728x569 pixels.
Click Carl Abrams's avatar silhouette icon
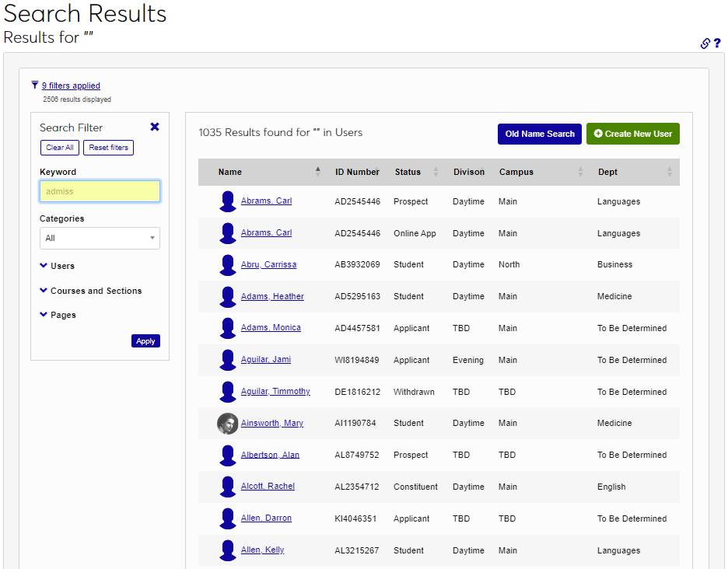[x=228, y=201]
